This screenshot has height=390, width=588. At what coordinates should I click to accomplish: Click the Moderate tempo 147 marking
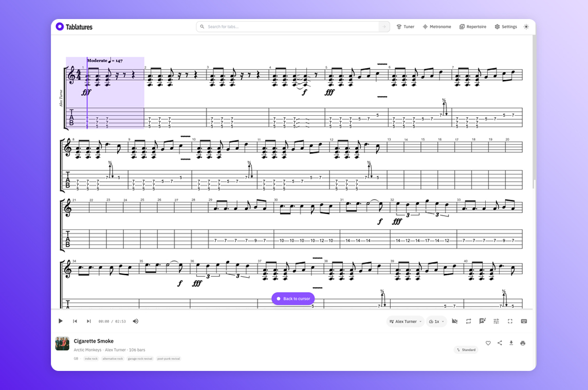click(105, 60)
